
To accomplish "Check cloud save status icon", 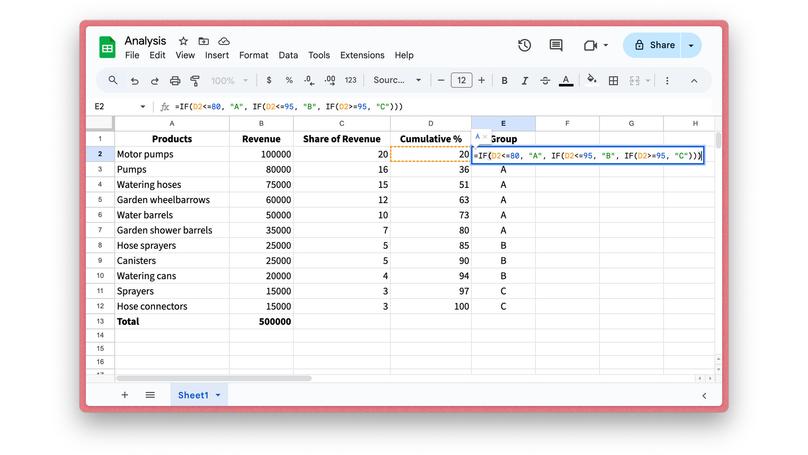I will click(x=224, y=41).
